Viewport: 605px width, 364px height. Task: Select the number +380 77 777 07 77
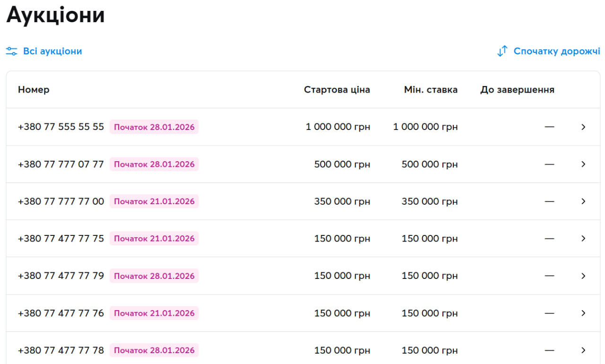click(61, 164)
